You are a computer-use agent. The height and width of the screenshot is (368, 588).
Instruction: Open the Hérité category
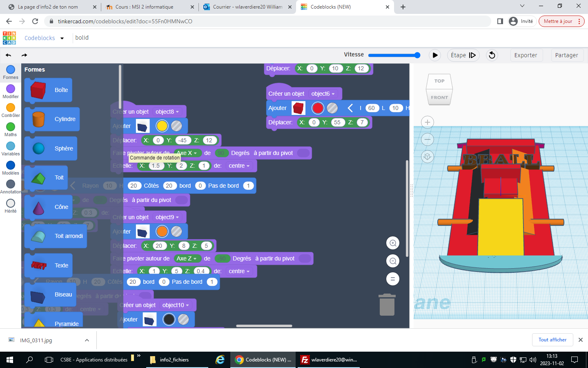click(x=11, y=206)
